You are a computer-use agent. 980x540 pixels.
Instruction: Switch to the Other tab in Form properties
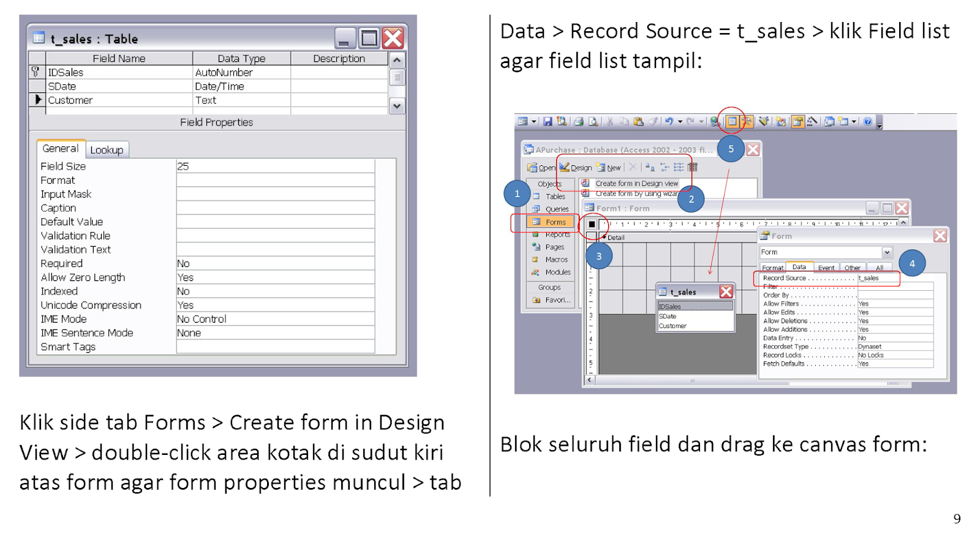pos(853,268)
